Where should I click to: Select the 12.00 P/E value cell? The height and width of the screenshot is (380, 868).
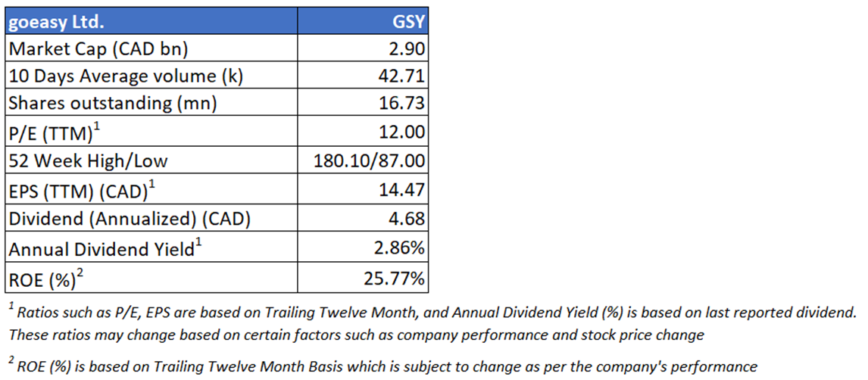402,131
